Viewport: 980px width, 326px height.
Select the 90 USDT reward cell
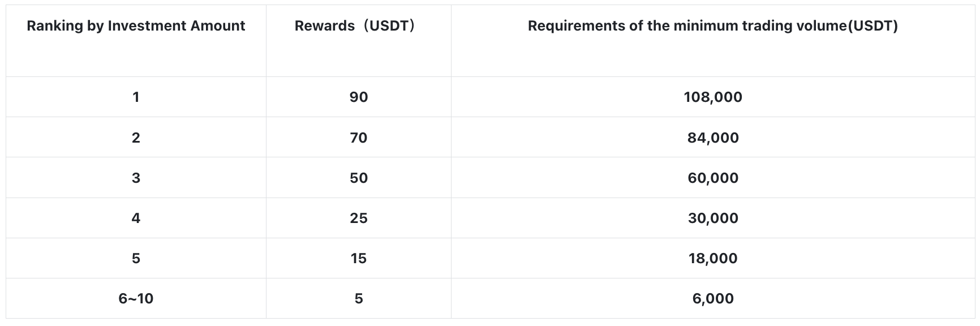pos(359,97)
